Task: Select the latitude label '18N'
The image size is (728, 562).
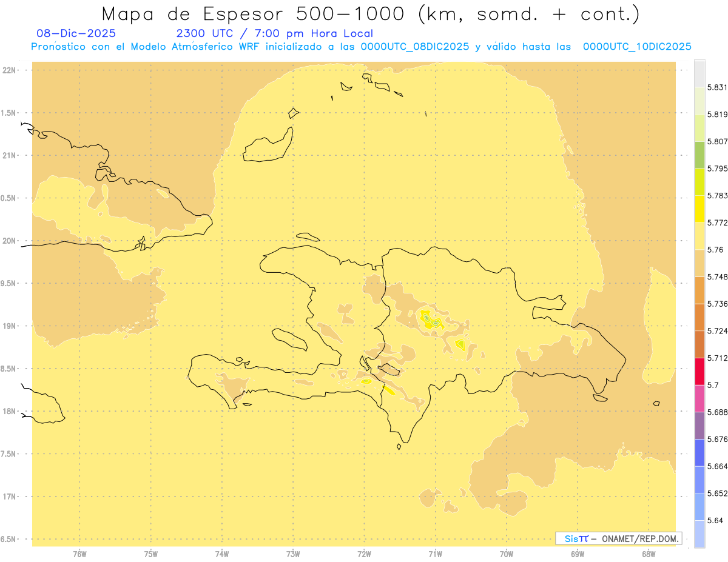Action: [x=8, y=411]
